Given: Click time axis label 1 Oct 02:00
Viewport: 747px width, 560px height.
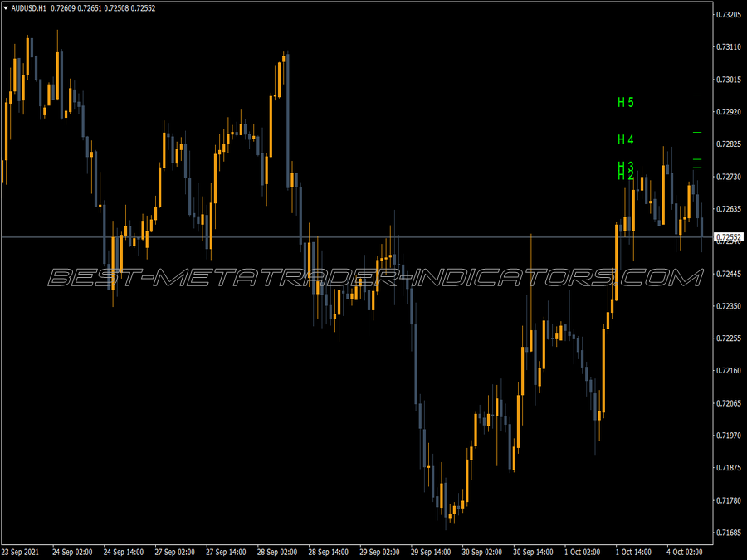Looking at the screenshot, I should [583, 553].
